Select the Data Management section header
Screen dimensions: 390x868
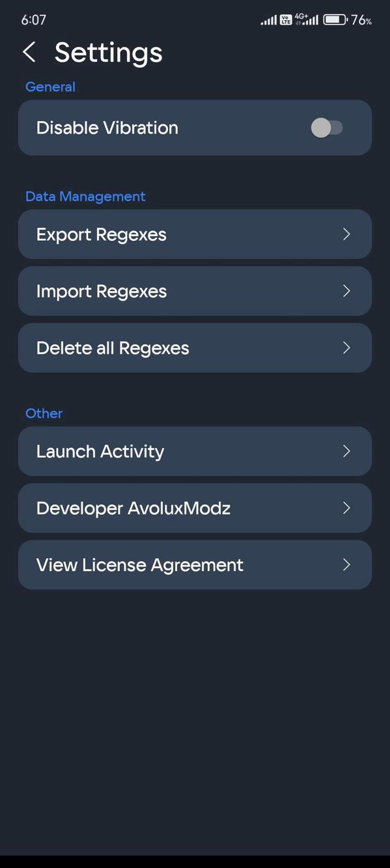(85, 196)
